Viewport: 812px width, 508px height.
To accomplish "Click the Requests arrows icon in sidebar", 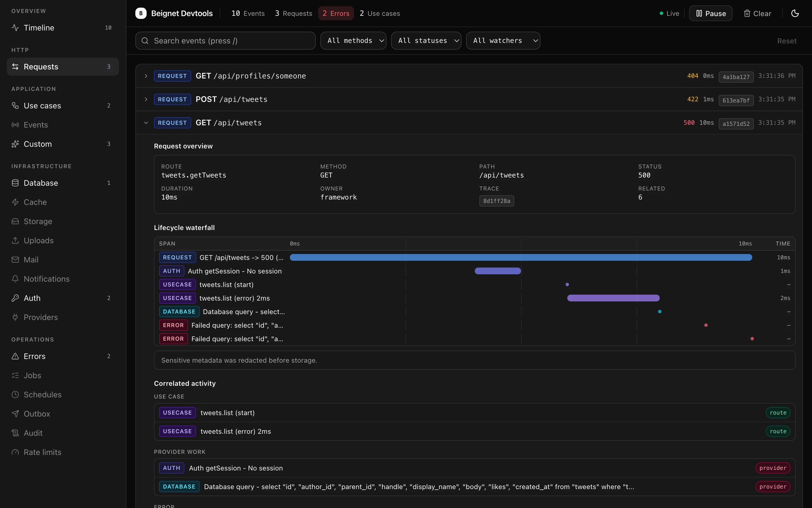I will click(15, 67).
